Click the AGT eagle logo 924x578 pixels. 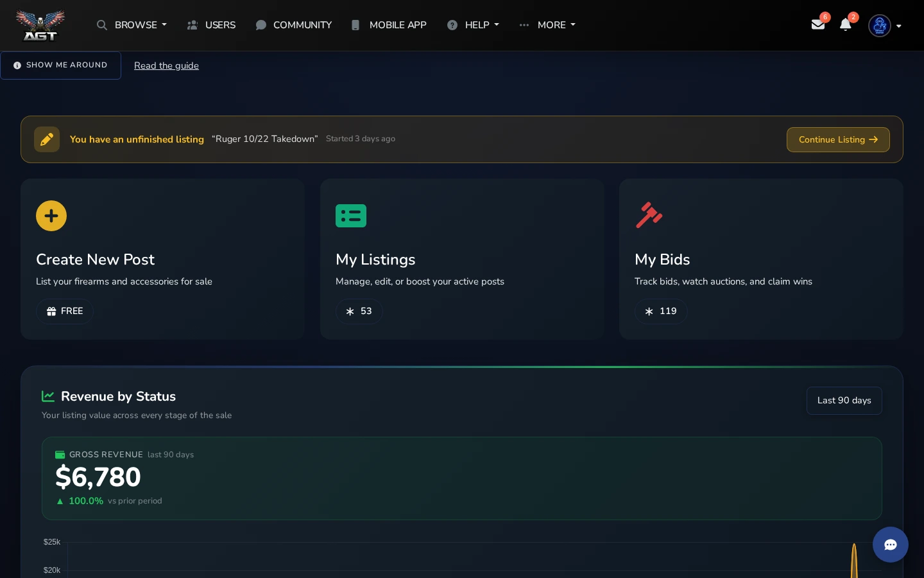40,25
